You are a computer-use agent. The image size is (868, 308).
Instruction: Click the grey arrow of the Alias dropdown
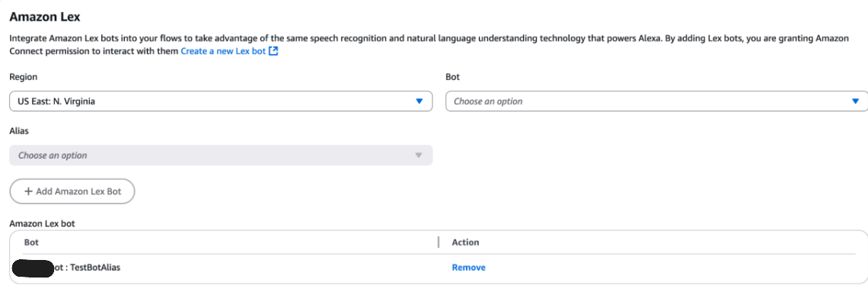419,156
